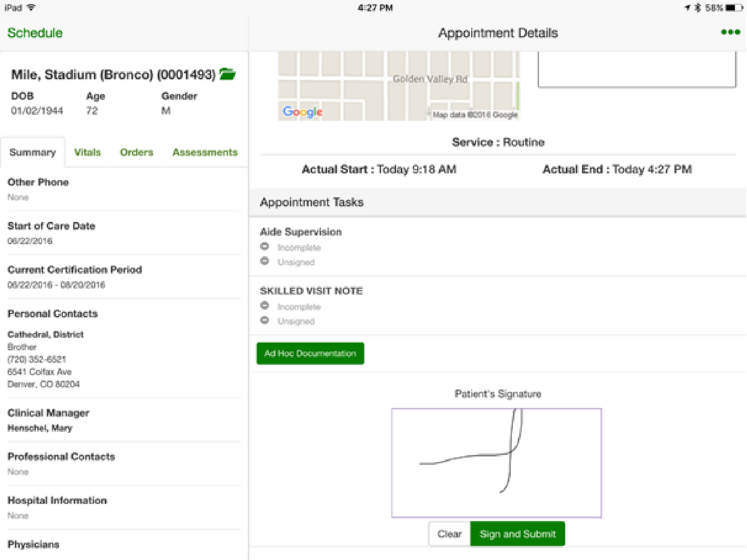Tap inside the Patient's Signature capture box

[x=496, y=461]
